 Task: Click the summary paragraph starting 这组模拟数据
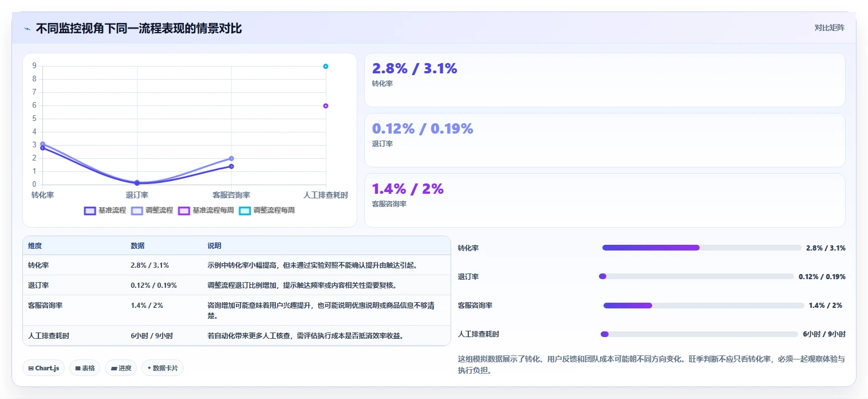[x=652, y=365]
